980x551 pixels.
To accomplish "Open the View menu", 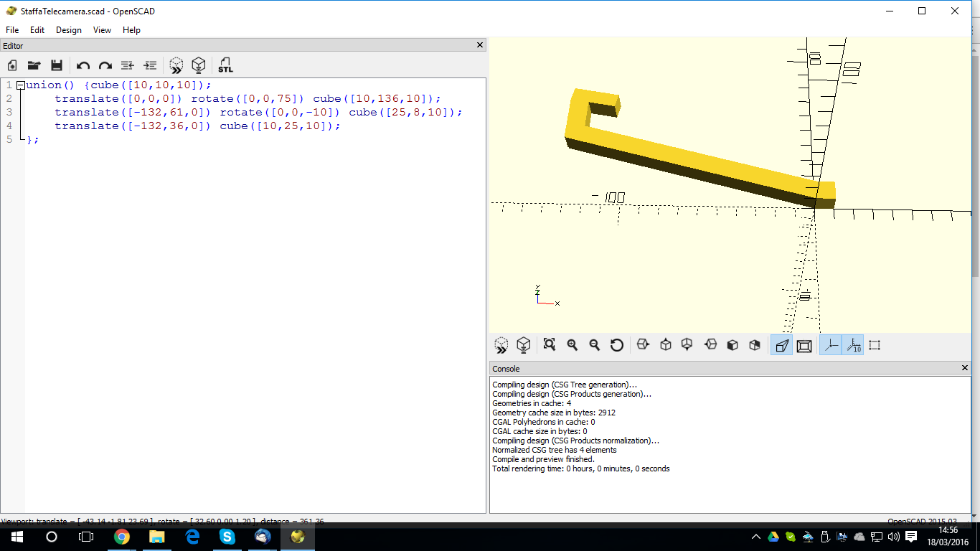I will (102, 30).
